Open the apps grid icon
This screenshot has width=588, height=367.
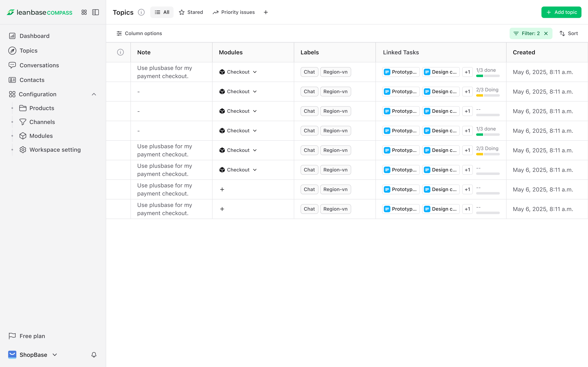84,12
